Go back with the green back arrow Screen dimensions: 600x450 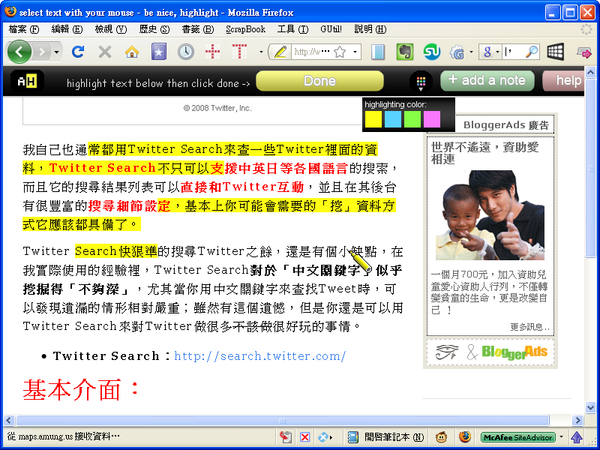19,52
